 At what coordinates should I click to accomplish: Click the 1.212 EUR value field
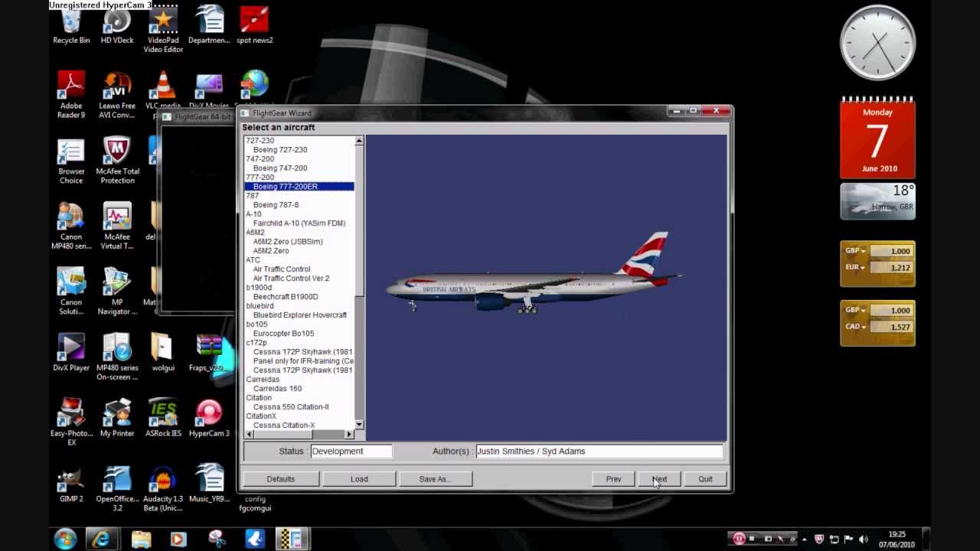coord(892,268)
